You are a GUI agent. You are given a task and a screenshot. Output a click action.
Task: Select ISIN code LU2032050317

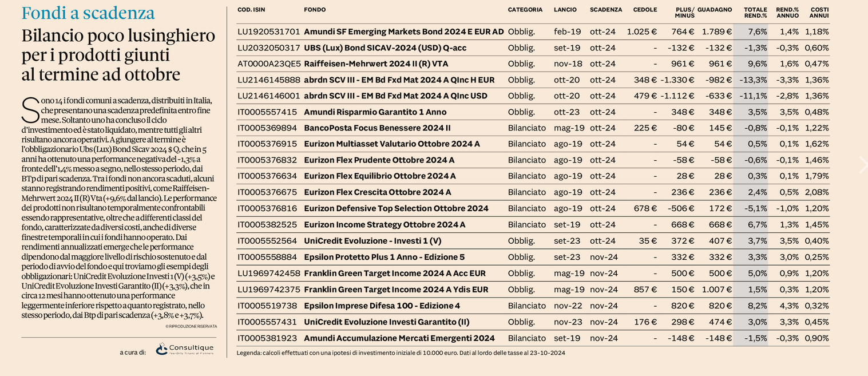(269, 48)
